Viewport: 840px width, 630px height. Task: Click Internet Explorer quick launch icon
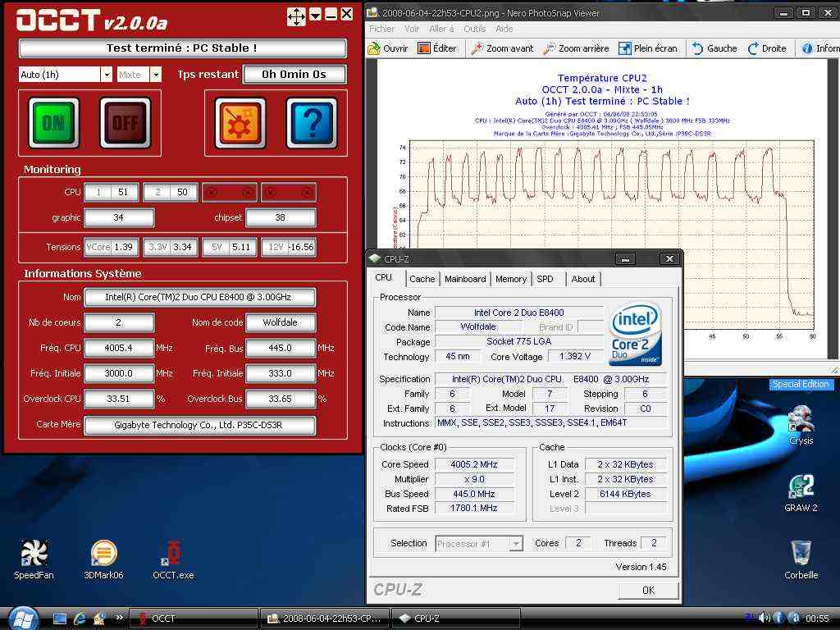[80, 619]
